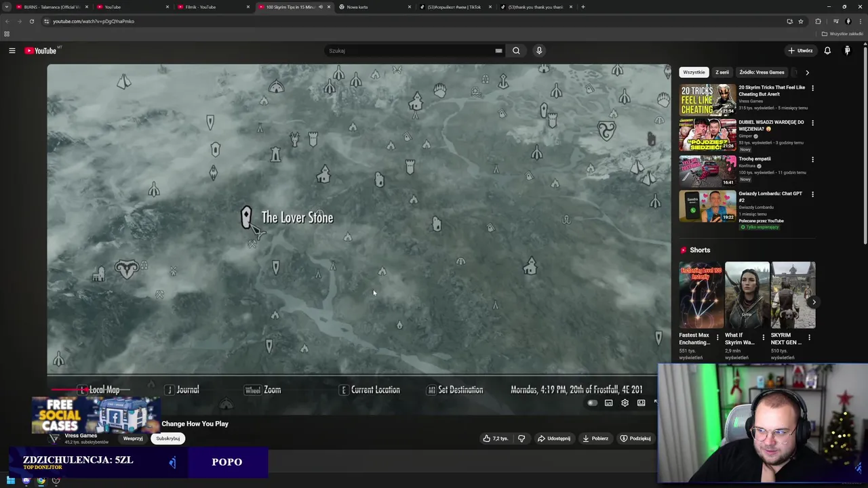868x488 pixels.
Task: Open the What If Skyrim Wa... short
Action: [747, 295]
